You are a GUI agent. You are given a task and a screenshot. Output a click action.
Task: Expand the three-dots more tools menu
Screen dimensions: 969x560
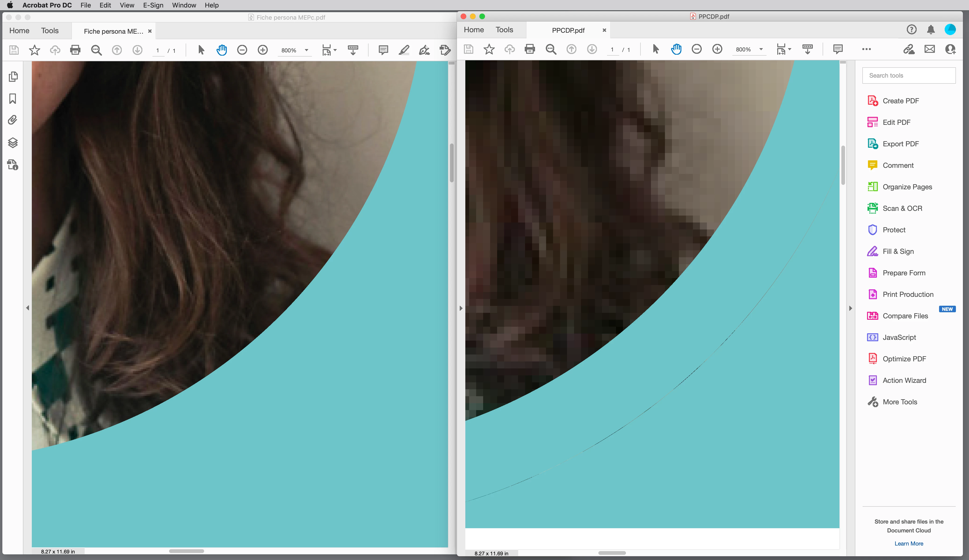point(866,49)
